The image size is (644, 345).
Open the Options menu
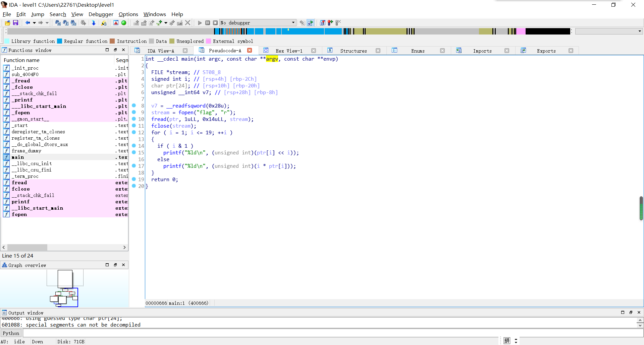pos(128,14)
